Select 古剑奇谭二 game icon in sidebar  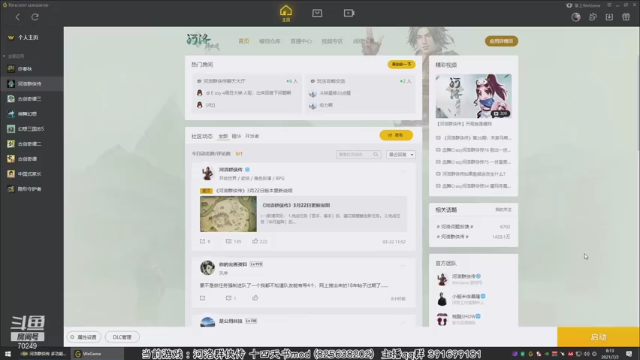point(11,144)
